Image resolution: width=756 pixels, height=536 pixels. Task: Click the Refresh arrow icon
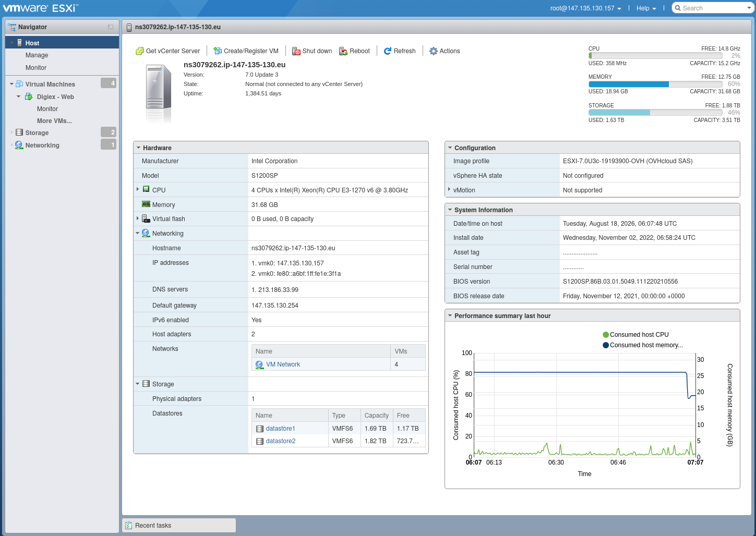click(388, 51)
